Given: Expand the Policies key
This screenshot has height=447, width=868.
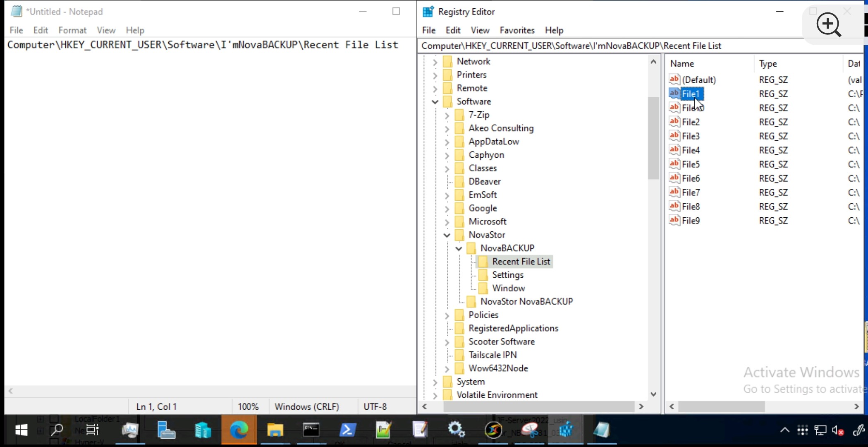Looking at the screenshot, I should (x=447, y=315).
